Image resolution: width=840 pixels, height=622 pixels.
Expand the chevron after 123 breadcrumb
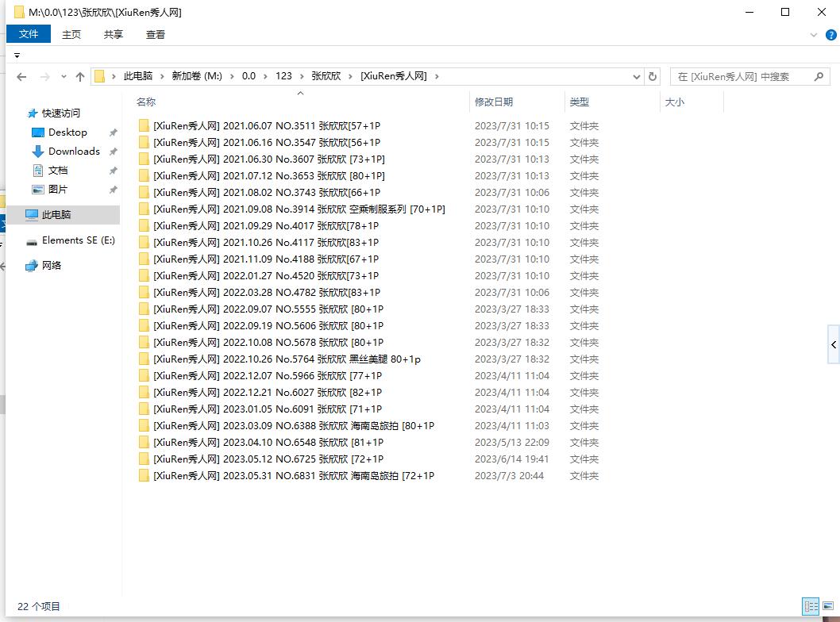(302, 76)
